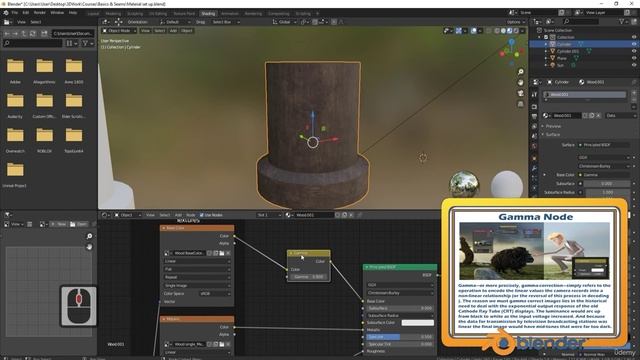This screenshot has width=640, height=360.
Task: Open image file for Wood BaseColor texture
Action: click(x=222, y=253)
